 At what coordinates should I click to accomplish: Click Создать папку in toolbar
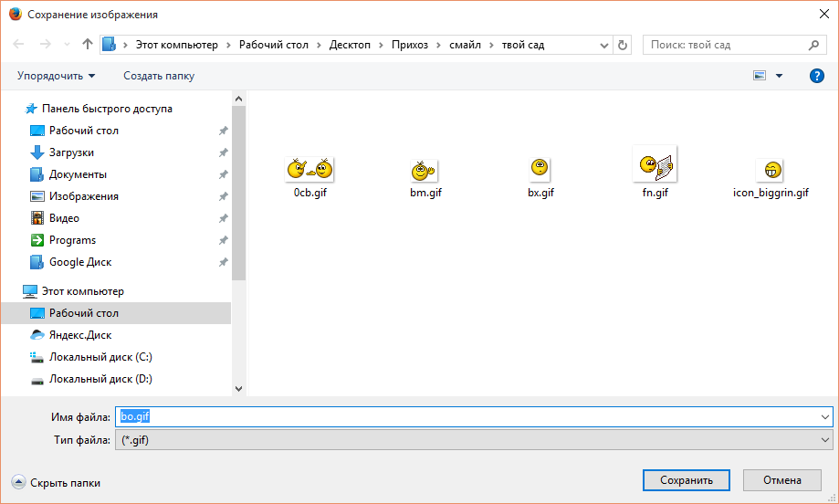[159, 76]
